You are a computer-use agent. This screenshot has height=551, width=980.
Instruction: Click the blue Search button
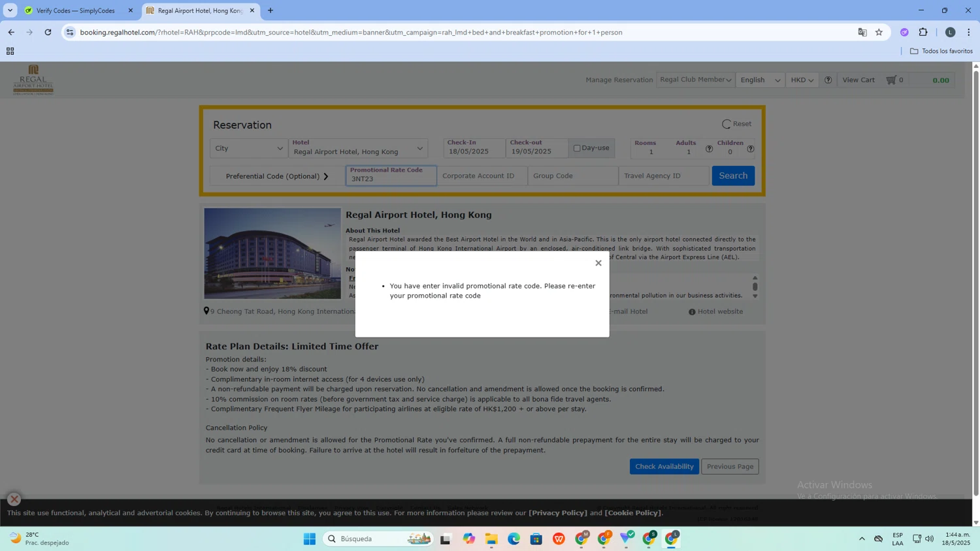(x=733, y=176)
